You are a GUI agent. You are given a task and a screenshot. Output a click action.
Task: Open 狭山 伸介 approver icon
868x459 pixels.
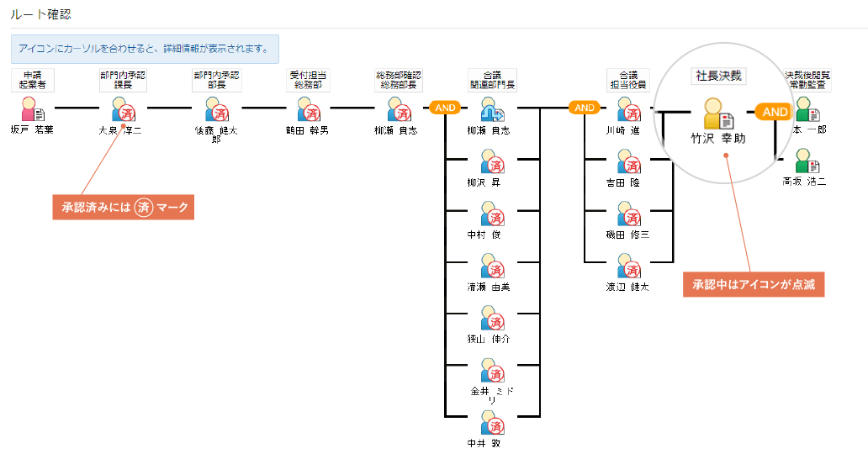tap(492, 318)
